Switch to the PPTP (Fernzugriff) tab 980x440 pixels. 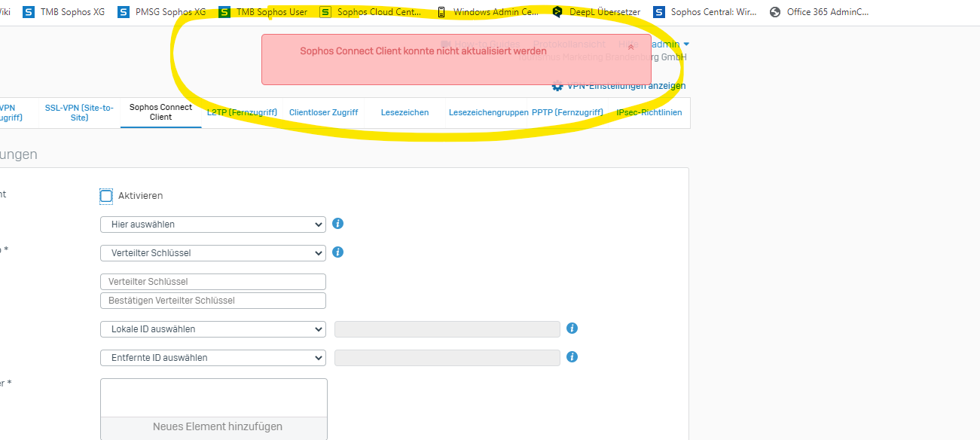point(567,112)
